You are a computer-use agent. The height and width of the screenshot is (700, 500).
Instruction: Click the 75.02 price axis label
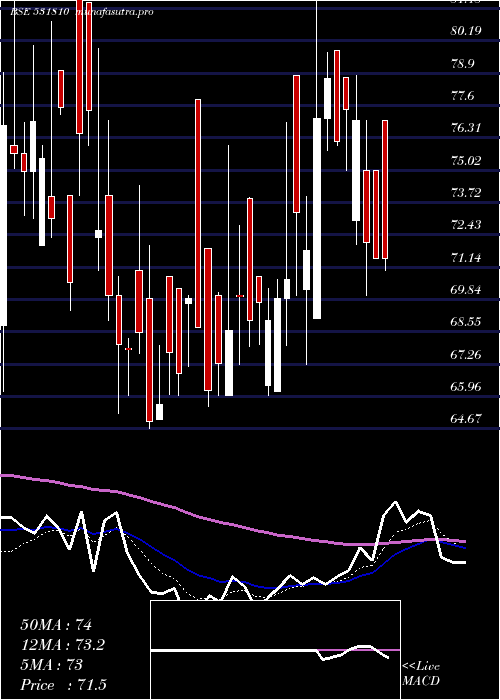tap(466, 160)
